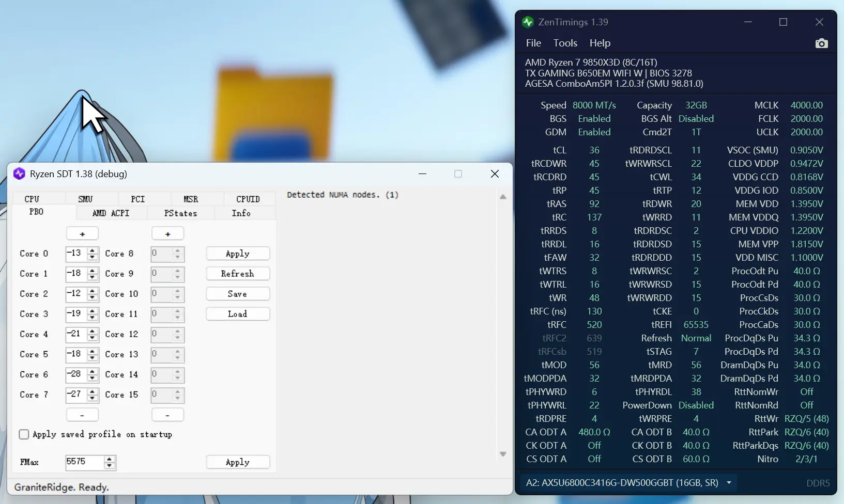Screen dimensions: 844x504
Task: Click the Core 4 offset spinner arrows
Action: click(93, 334)
